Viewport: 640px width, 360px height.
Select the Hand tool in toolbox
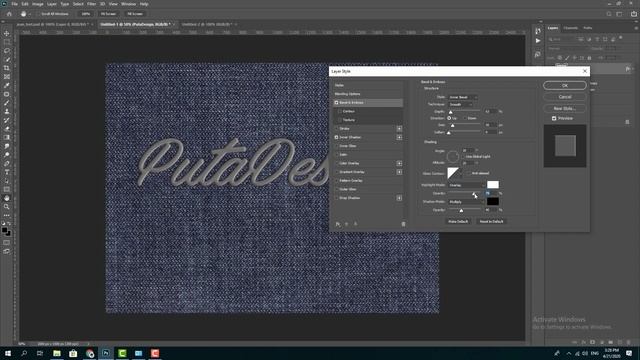click(7, 198)
